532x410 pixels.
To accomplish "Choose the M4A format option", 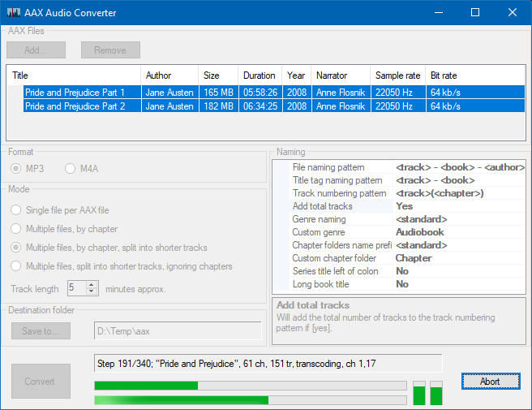I will pos(71,168).
